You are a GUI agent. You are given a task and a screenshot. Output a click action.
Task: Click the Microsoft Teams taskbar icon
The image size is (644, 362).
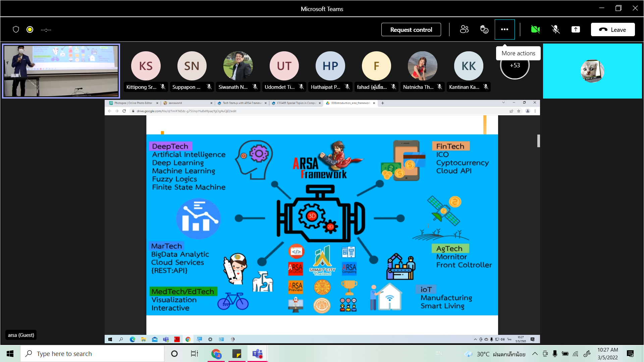[x=257, y=354]
